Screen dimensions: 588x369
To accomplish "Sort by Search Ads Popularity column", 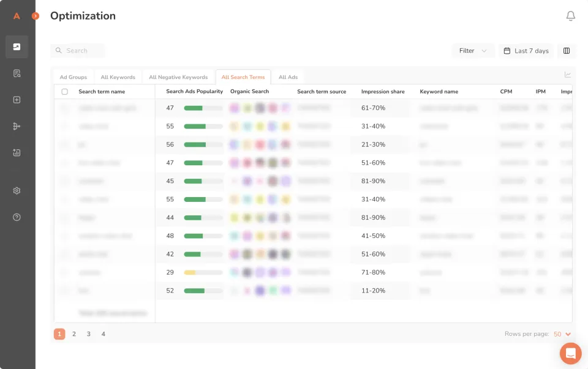I will click(x=194, y=91).
